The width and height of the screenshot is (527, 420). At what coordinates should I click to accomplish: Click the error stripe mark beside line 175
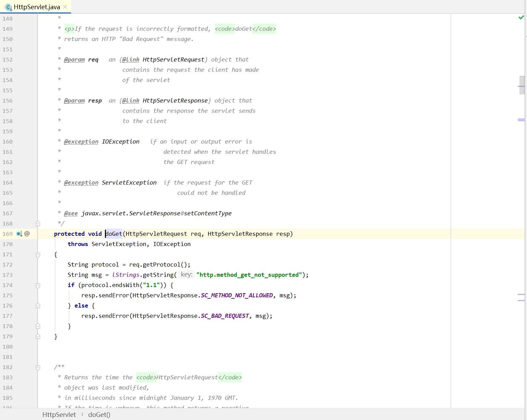tap(521, 294)
